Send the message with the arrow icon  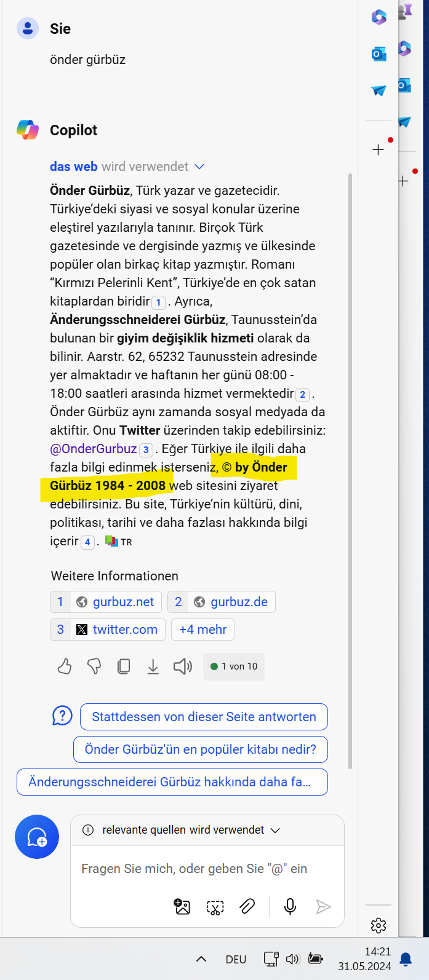click(x=323, y=906)
